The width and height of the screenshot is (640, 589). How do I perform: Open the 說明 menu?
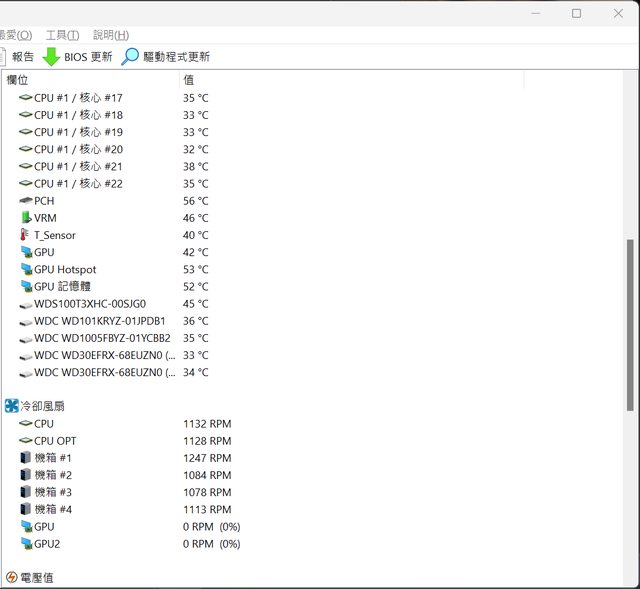[x=110, y=35]
